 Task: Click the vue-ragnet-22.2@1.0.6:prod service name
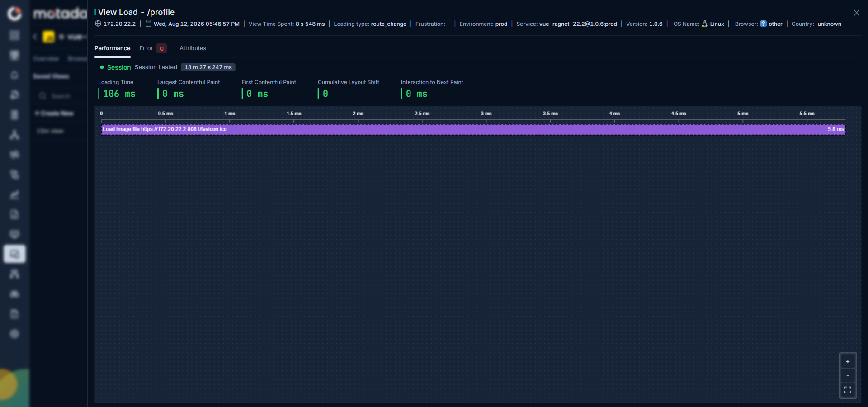pyautogui.click(x=578, y=24)
